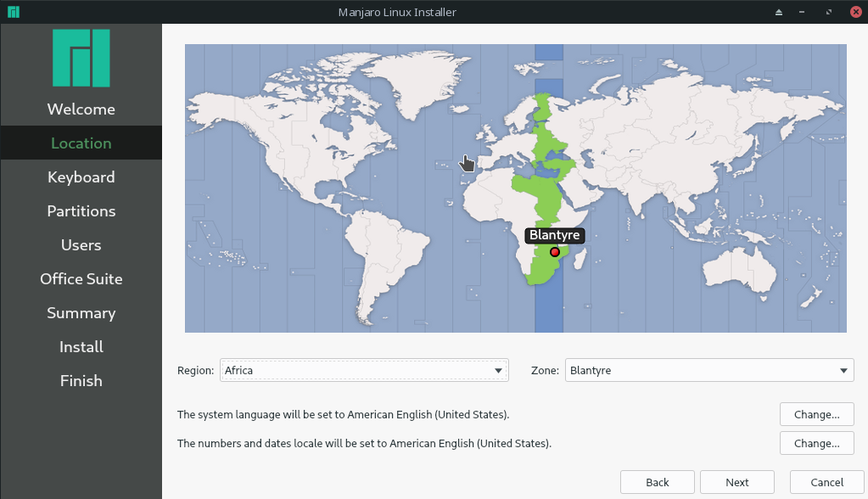The height and width of the screenshot is (499, 868).
Task: Click Australia on the timezone map
Action: point(739,269)
